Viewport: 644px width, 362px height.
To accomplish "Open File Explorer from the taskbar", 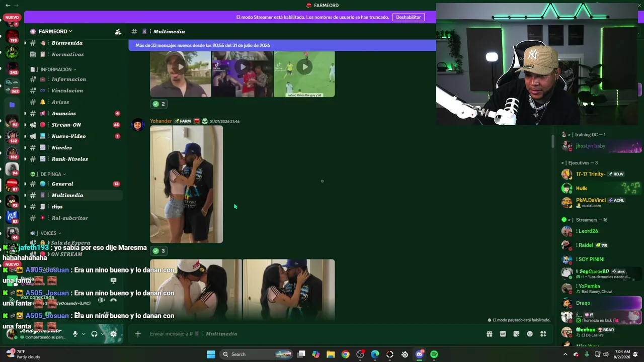I will [x=331, y=354].
